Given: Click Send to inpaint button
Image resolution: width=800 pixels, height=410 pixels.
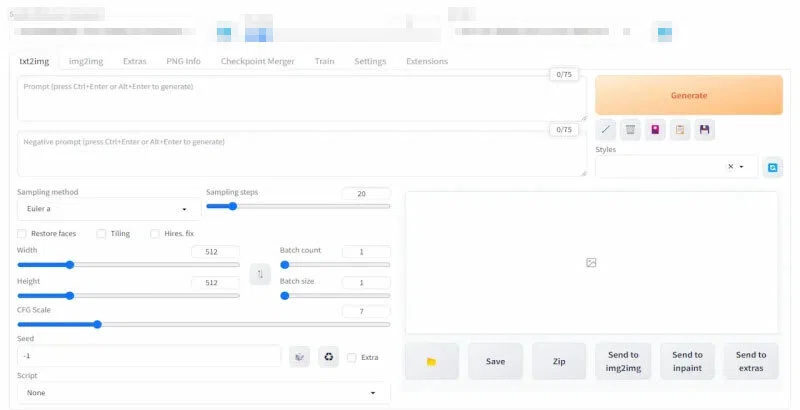Looking at the screenshot, I should 687,361.
